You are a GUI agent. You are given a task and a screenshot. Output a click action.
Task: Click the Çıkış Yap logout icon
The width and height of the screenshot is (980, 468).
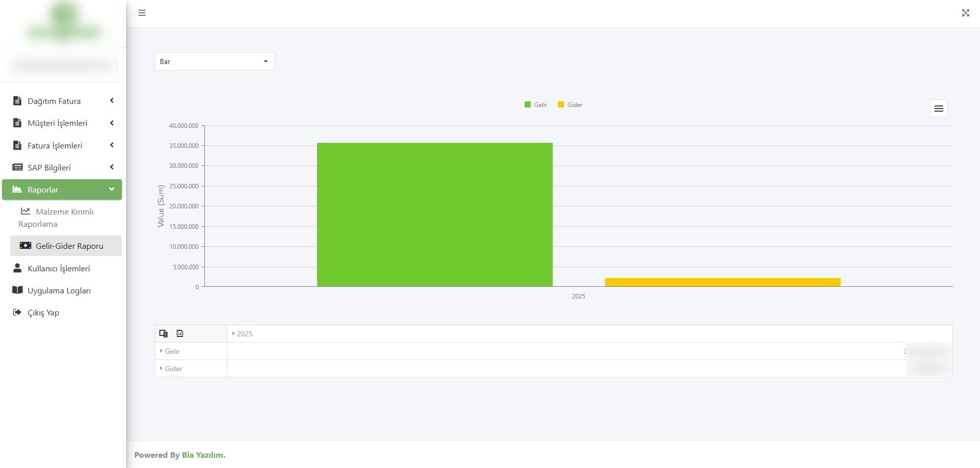tap(17, 312)
